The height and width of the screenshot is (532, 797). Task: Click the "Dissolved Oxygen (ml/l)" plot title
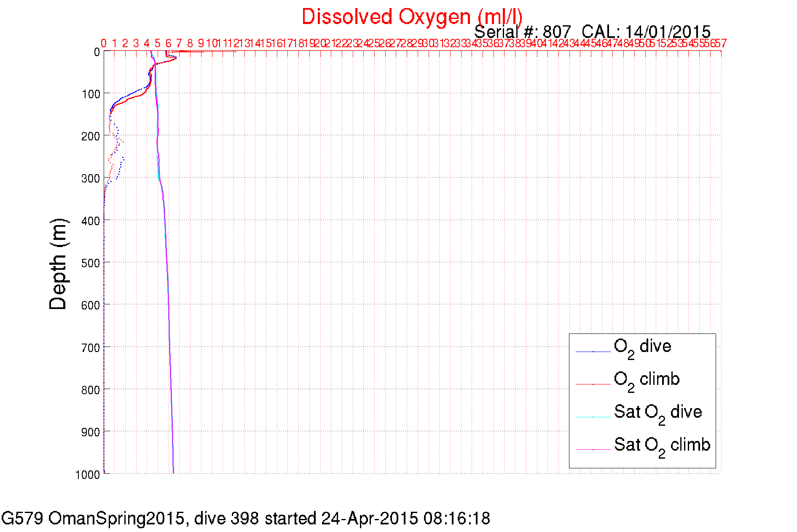tap(412, 18)
